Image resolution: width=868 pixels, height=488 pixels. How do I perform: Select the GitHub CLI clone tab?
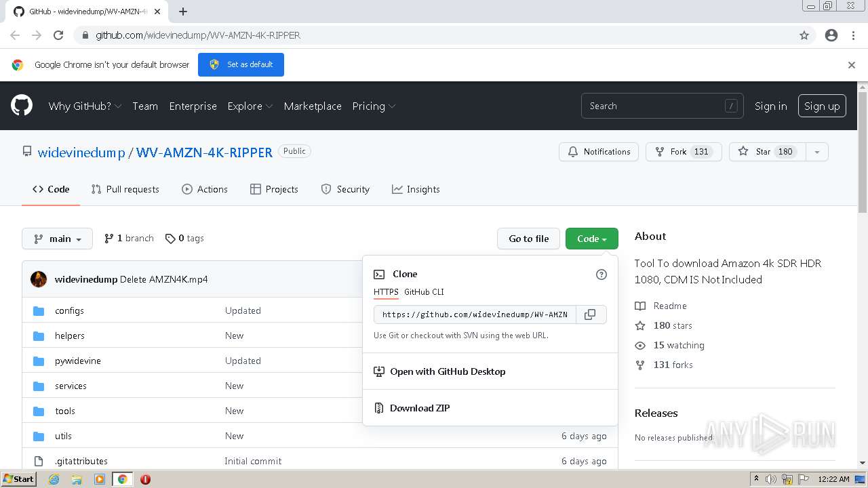pyautogui.click(x=424, y=292)
